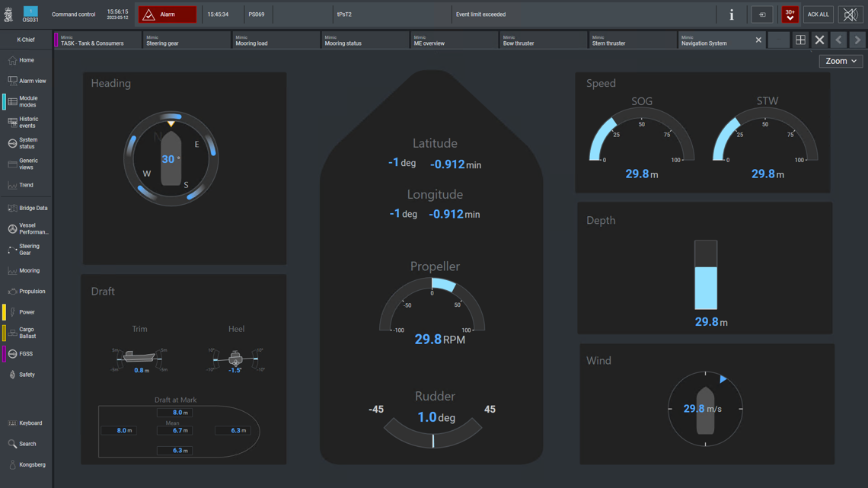The width and height of the screenshot is (868, 488).
Task: Open the Trend view icon
Action: pos(13,185)
